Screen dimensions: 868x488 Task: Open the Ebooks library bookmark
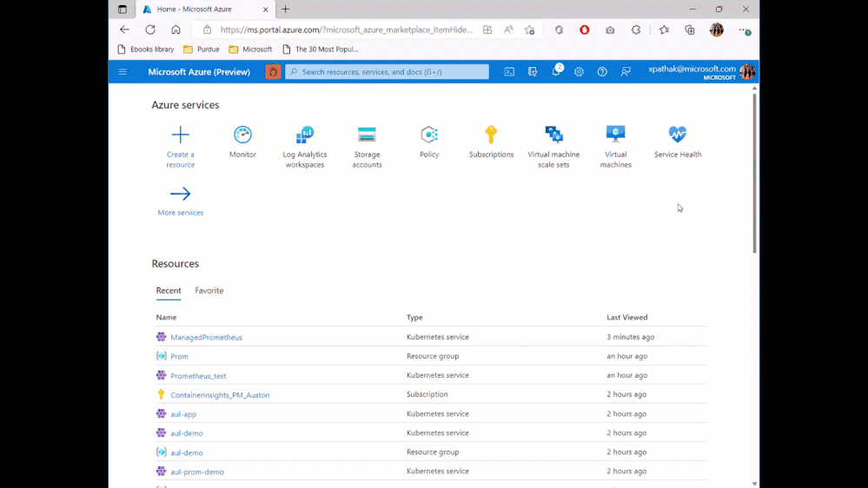click(146, 49)
